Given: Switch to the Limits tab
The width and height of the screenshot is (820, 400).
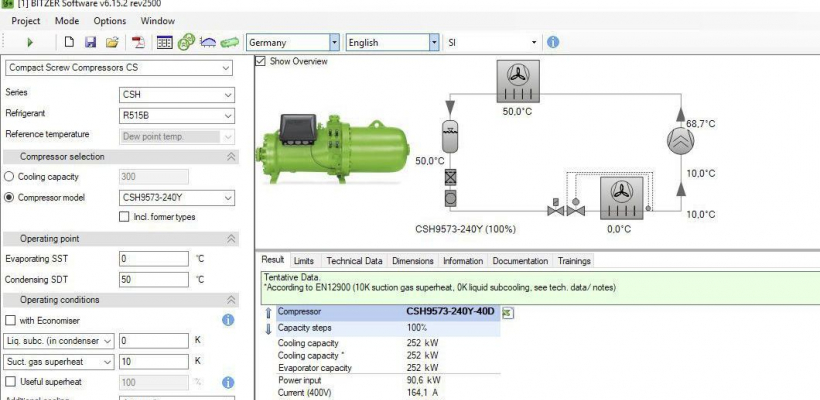Looking at the screenshot, I should [304, 261].
